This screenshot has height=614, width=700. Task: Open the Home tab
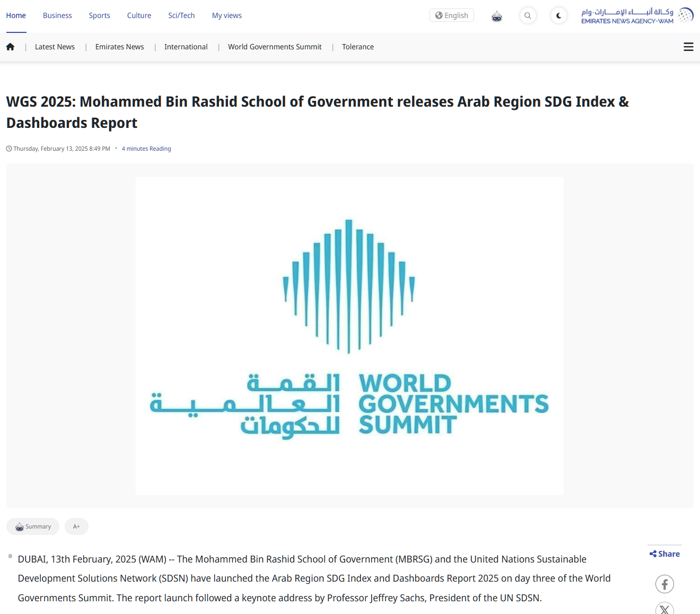16,15
